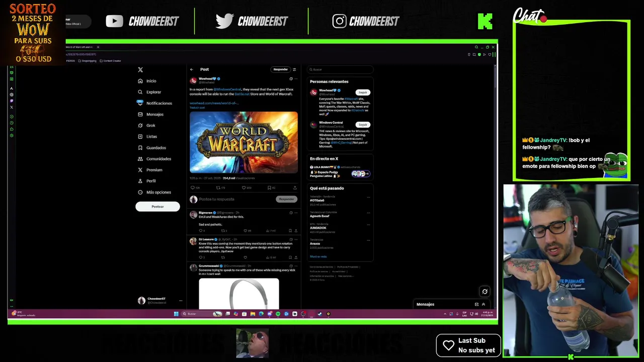Screen dimensions: 644x362
Task: Open Listas in X sidebar
Action: 147,136
